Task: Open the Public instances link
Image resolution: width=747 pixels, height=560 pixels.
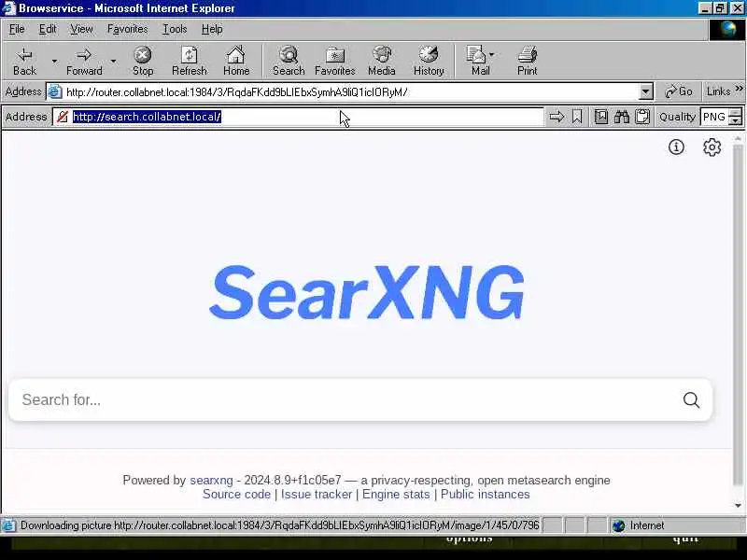Action: 485,495
